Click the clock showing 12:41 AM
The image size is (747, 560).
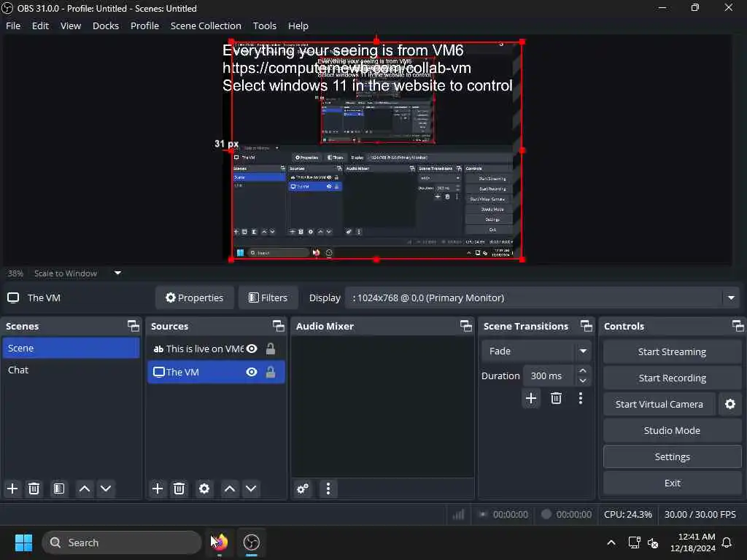click(x=693, y=542)
